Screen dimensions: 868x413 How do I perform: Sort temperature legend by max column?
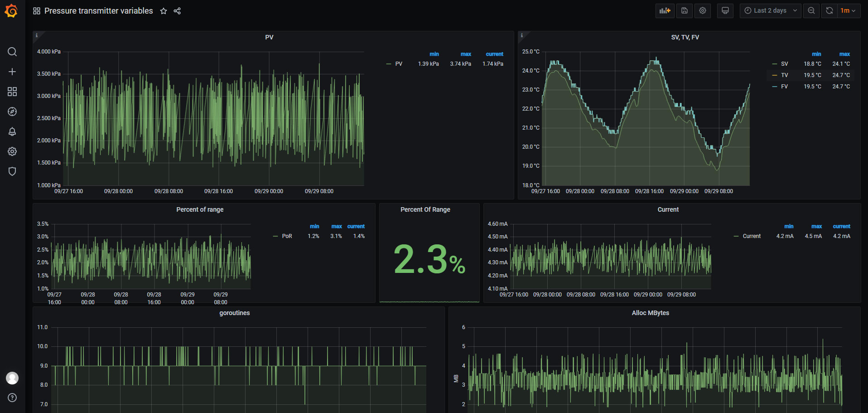point(844,54)
